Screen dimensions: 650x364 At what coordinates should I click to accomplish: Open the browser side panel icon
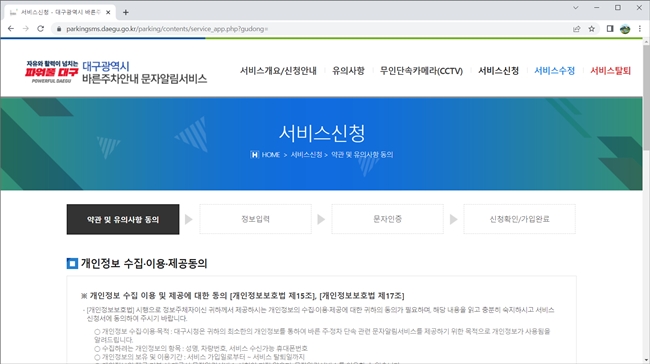click(610, 29)
